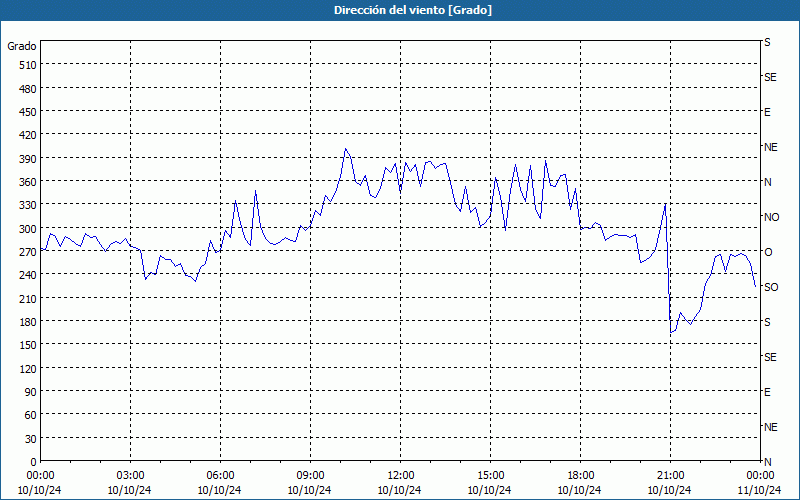
Task: Click the 'S' compass label level with 180
Action: pos(767,322)
